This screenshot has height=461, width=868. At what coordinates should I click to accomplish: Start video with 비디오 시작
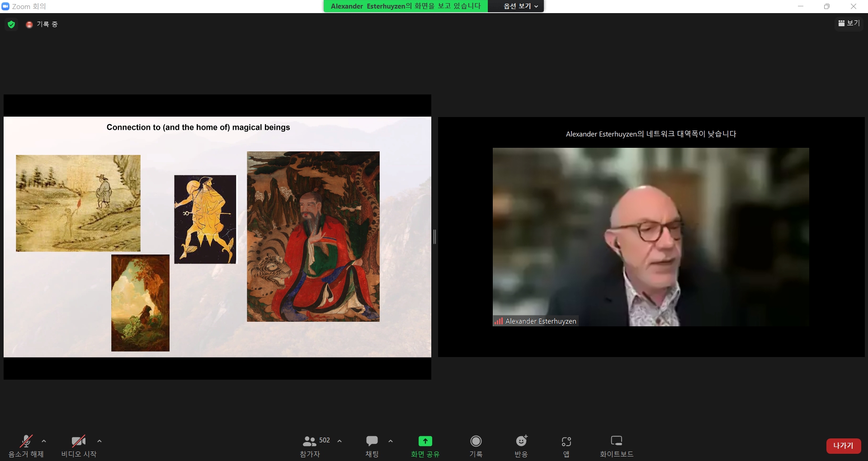pos(79,446)
